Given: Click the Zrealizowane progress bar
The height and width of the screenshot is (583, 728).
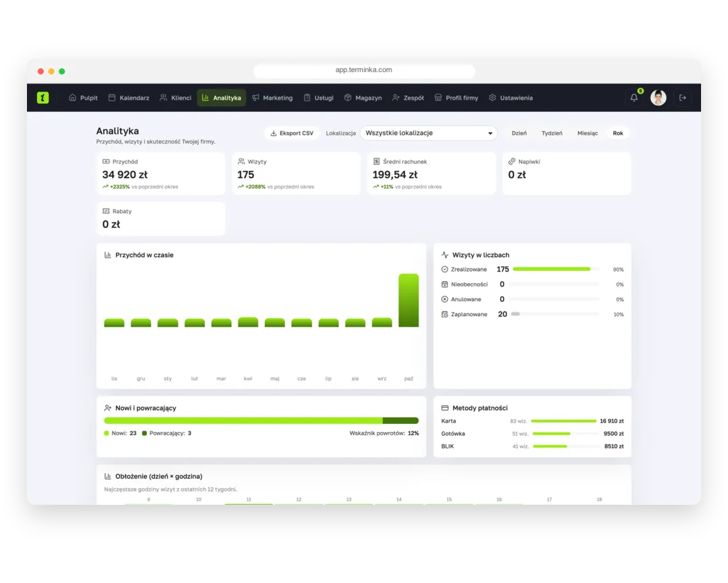Looking at the screenshot, I should pos(555,269).
